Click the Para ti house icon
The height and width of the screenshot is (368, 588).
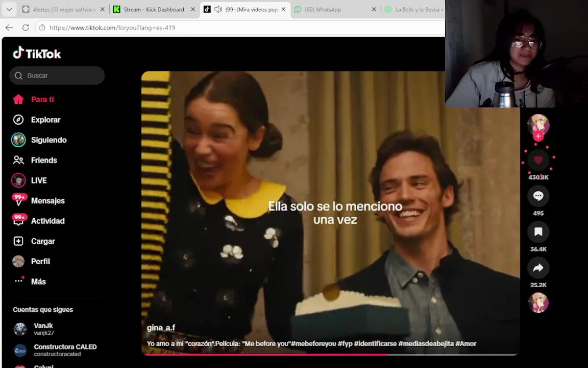tap(18, 100)
